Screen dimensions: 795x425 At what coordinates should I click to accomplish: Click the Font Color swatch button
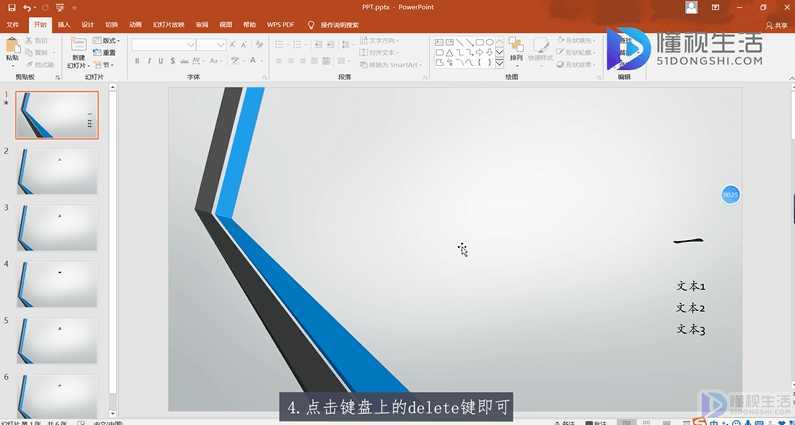coord(255,61)
